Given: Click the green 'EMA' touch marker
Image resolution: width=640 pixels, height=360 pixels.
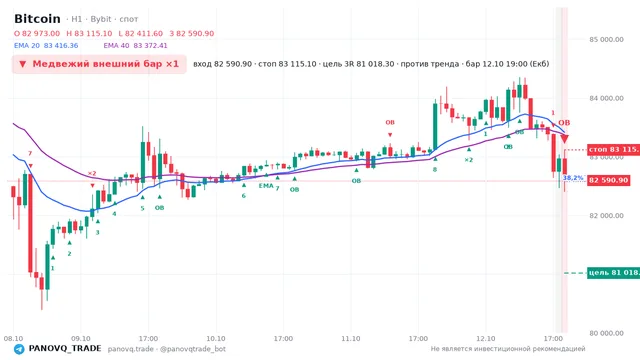Looking at the screenshot, I should 266,186.
